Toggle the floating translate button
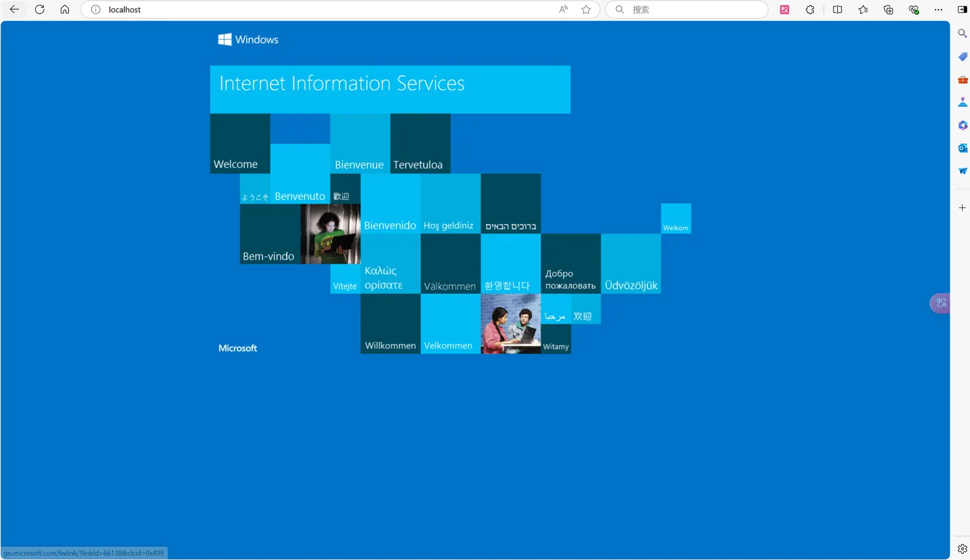Viewport: 970px width, 560px height. tap(940, 303)
